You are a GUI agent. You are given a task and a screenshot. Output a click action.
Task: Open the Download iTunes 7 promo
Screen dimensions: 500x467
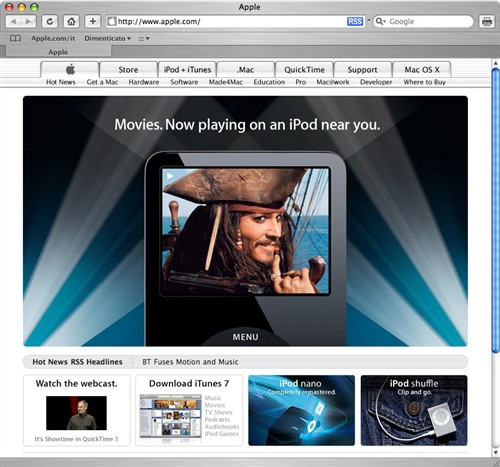[189, 410]
